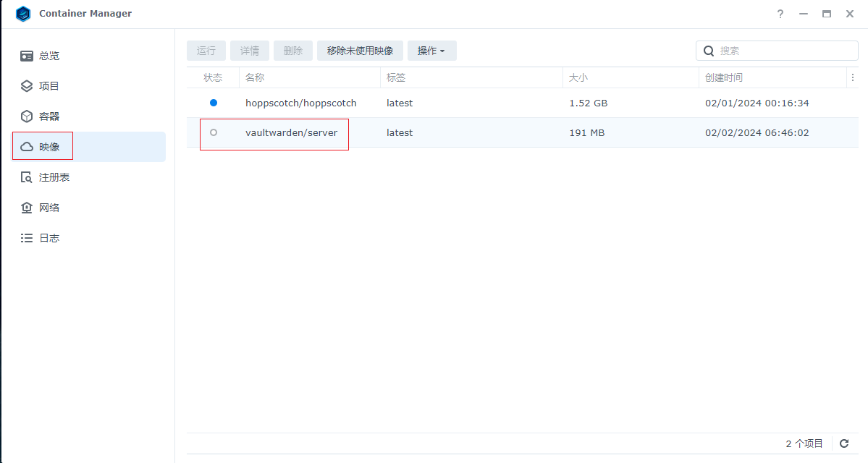Open the 注册表 registry section
This screenshot has width=868, height=463.
pos(88,177)
